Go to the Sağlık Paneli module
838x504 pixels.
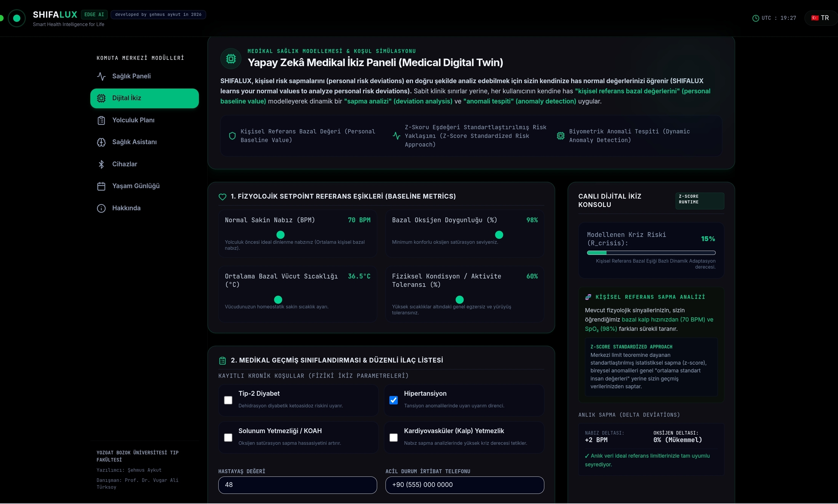click(144, 76)
